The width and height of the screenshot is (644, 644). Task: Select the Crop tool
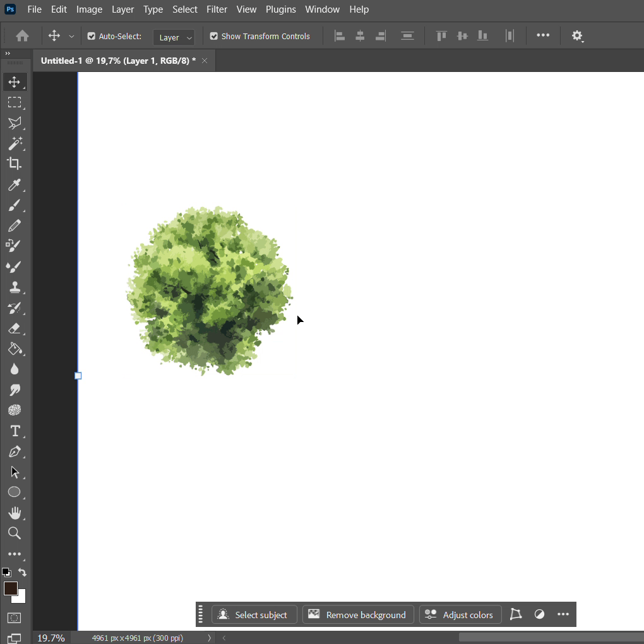click(x=15, y=164)
